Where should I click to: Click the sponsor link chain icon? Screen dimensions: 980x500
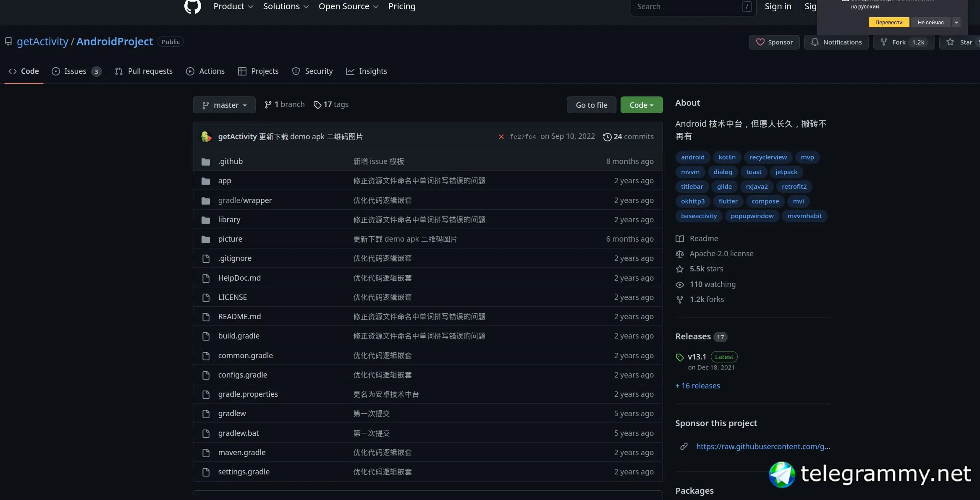pos(684,446)
